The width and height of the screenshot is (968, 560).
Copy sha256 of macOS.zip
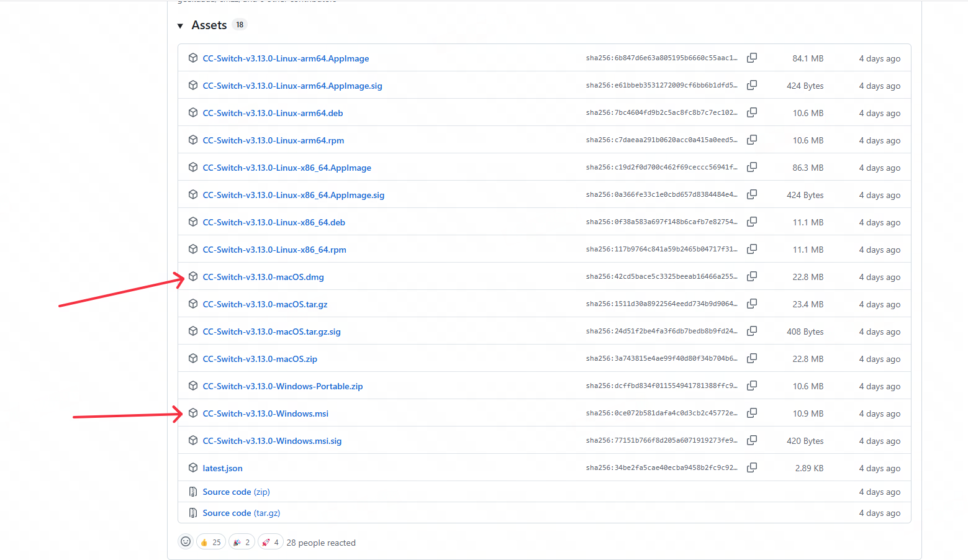pyautogui.click(x=752, y=358)
